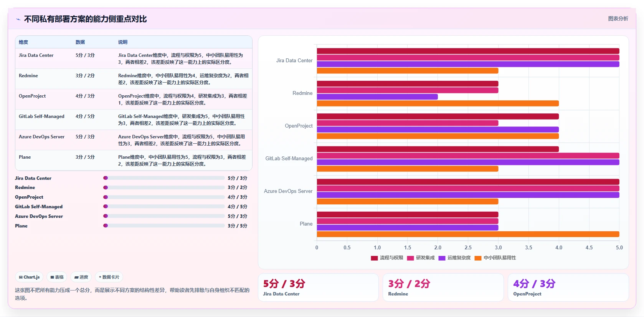Click the Redmine progress bar
The height and width of the screenshot is (317, 644).
[164, 188]
